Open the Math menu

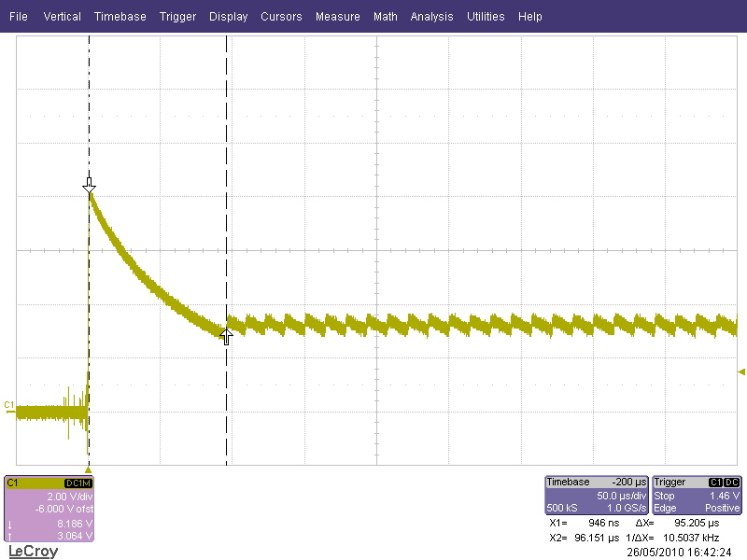[x=386, y=17]
